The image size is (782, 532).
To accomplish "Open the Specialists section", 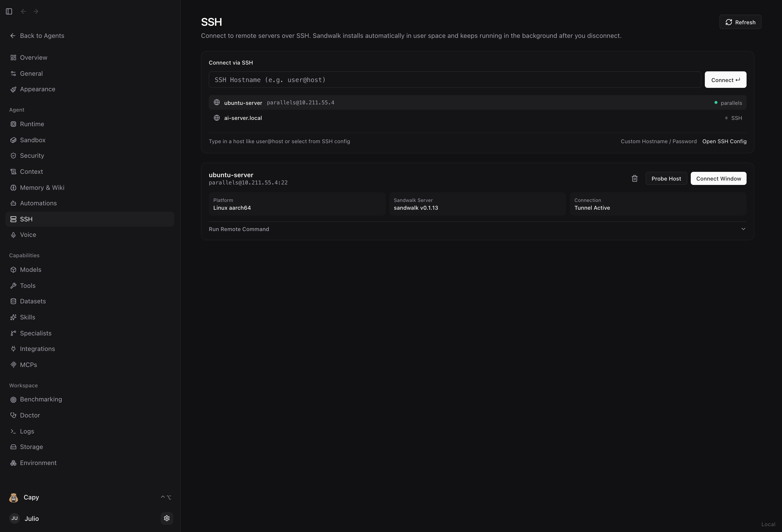I will point(90,333).
